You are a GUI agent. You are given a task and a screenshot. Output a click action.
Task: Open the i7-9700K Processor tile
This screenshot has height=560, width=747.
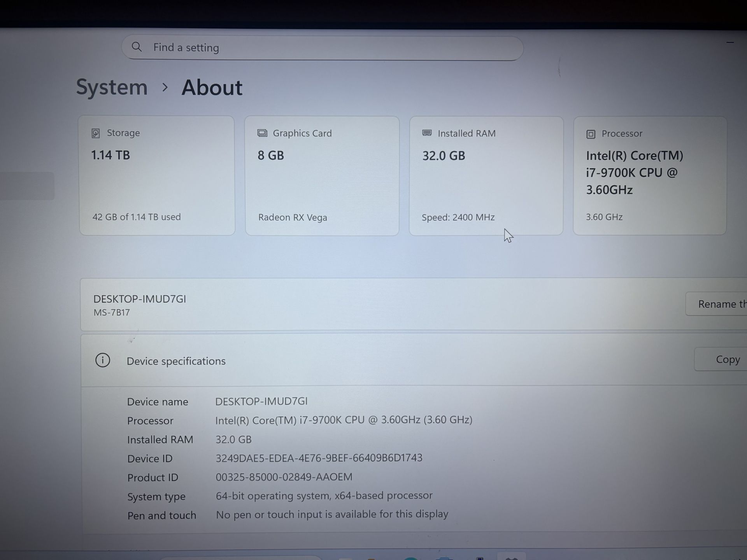click(649, 176)
